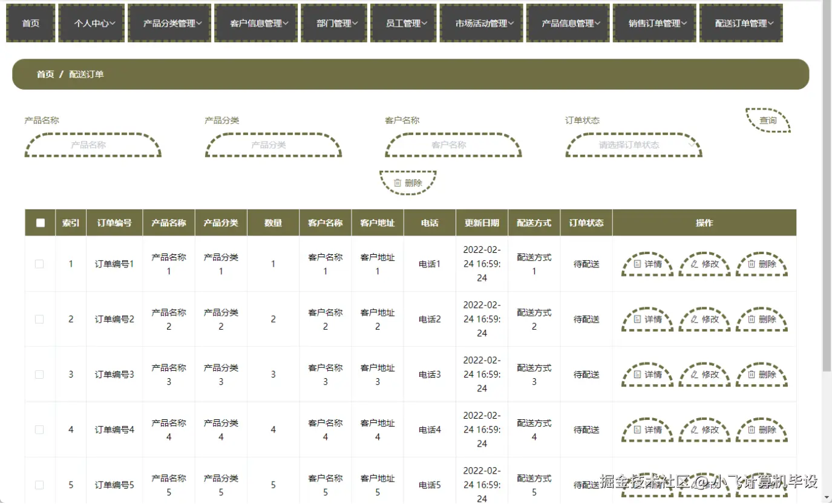The image size is (832, 504).
Task: Click cell 电话2
Action: (x=430, y=319)
